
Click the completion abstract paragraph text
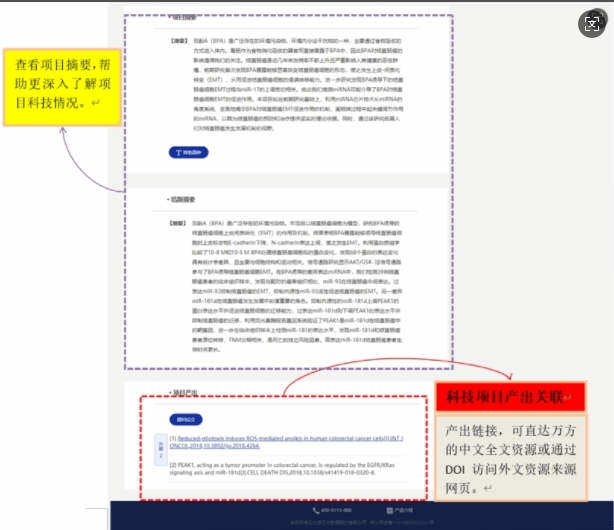[300, 290]
